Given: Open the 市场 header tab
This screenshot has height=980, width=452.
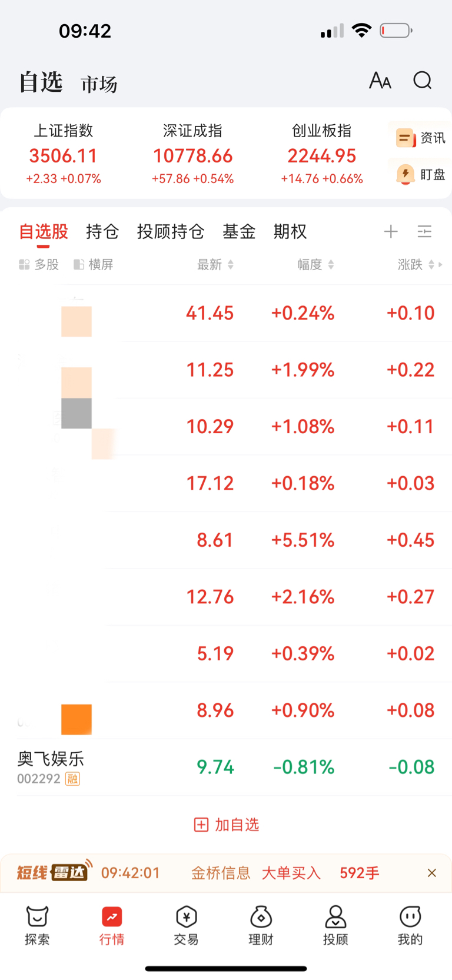Looking at the screenshot, I should click(x=99, y=84).
